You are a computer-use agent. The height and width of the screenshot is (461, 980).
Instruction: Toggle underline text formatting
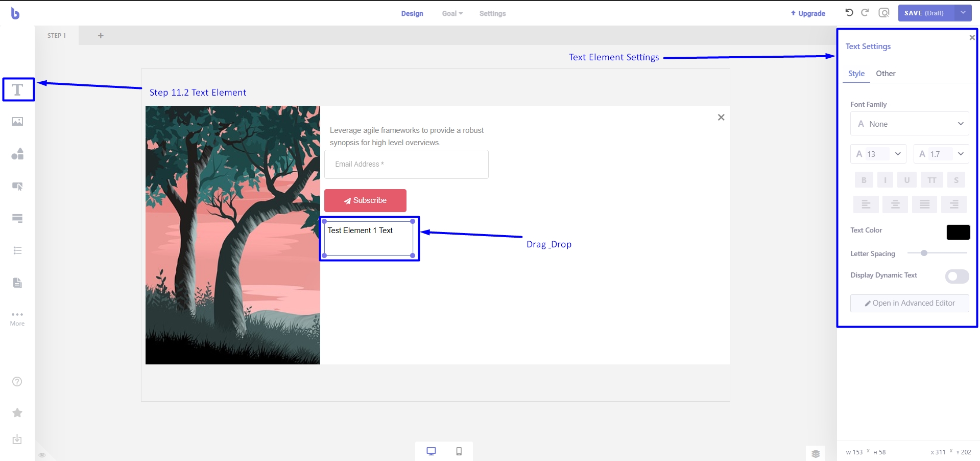pyautogui.click(x=907, y=180)
